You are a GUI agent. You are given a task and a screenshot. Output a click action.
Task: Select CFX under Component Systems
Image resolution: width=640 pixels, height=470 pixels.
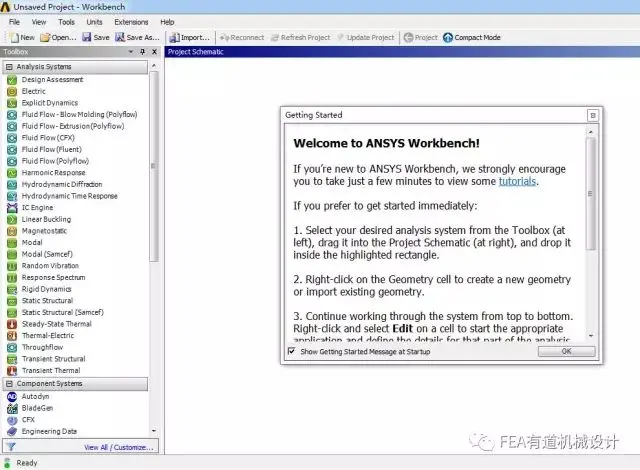point(28,420)
